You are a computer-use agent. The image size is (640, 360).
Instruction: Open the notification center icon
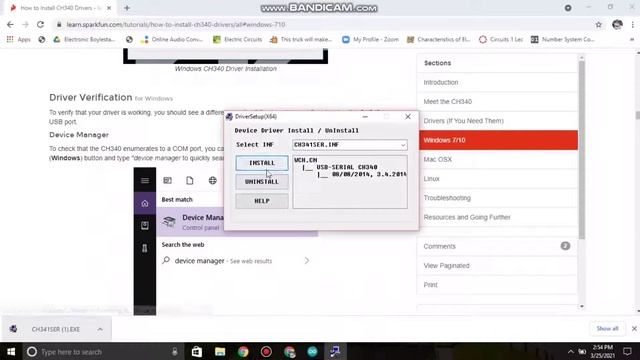[x=627, y=351]
